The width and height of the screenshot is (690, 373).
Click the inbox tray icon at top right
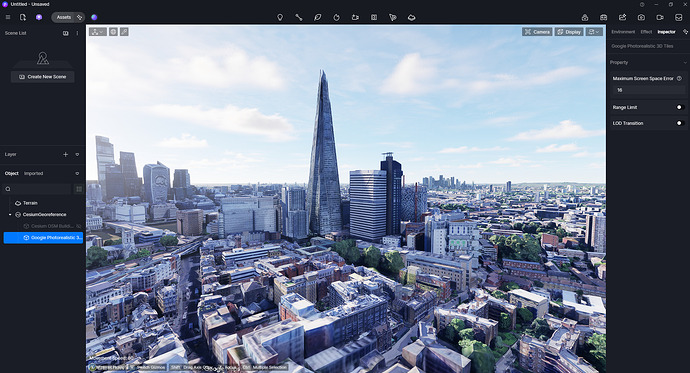tap(679, 17)
